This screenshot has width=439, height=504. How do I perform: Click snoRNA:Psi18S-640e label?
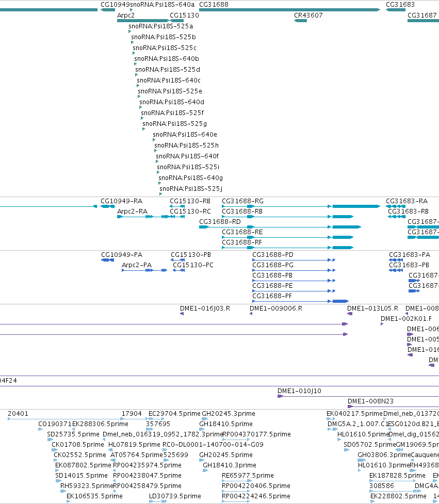(x=185, y=134)
